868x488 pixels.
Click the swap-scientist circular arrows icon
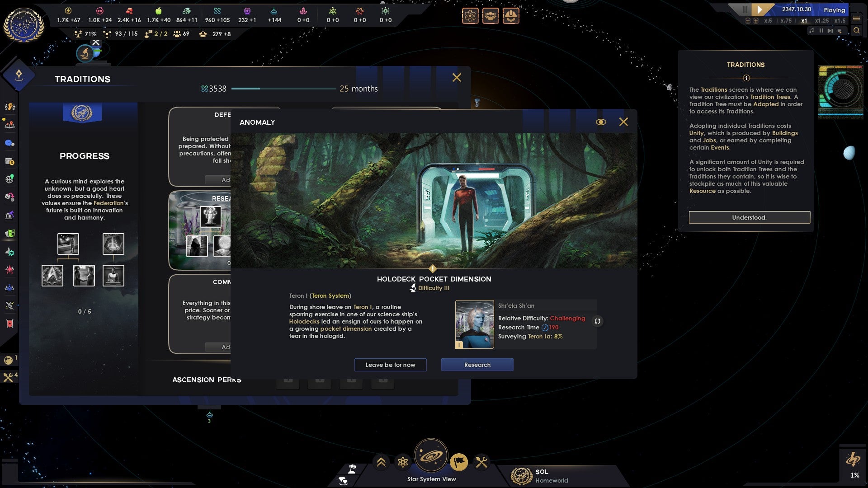597,321
